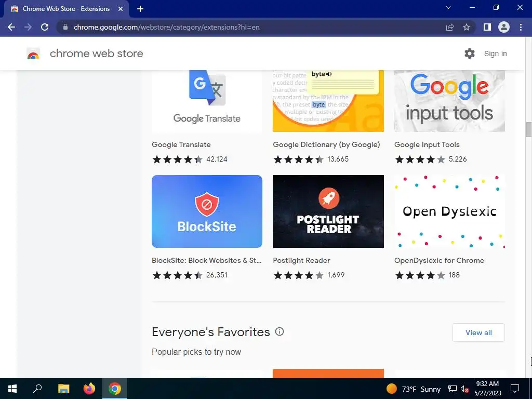This screenshot has width=532, height=399.
Task: Open a new tab with plus button
Action: tap(140, 9)
